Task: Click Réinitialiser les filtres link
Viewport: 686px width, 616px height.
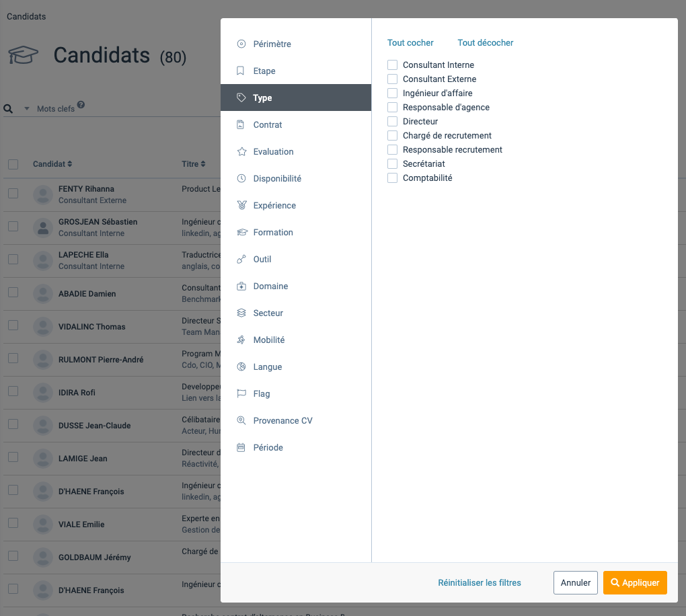Action: pos(480,583)
